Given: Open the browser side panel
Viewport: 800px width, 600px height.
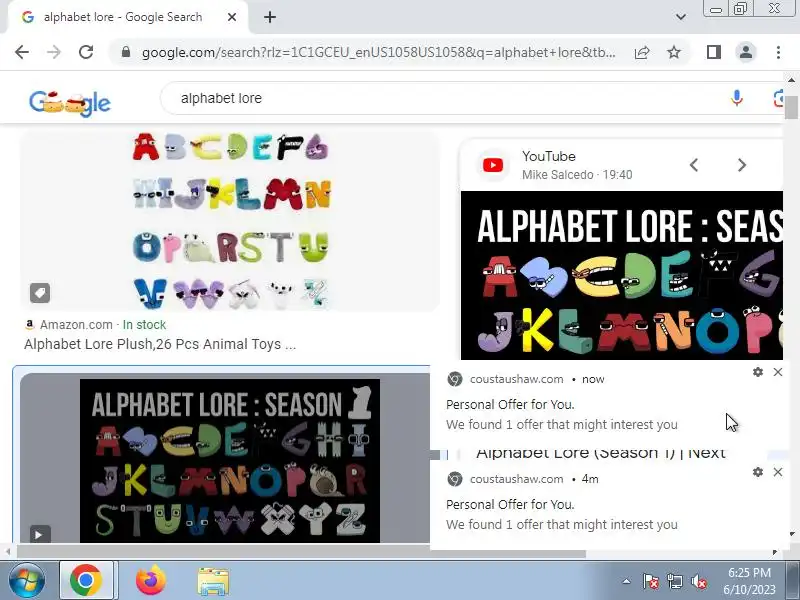Looking at the screenshot, I should click(x=714, y=52).
